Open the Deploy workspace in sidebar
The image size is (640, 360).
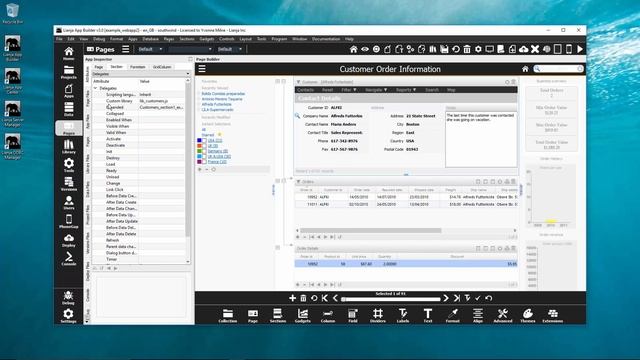(x=69, y=240)
